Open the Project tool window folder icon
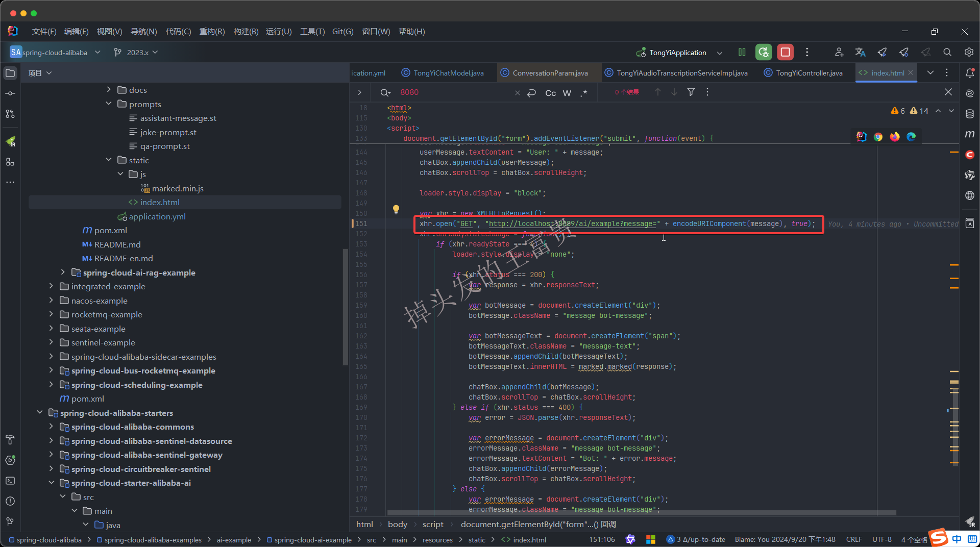The image size is (980, 547). 10,73
